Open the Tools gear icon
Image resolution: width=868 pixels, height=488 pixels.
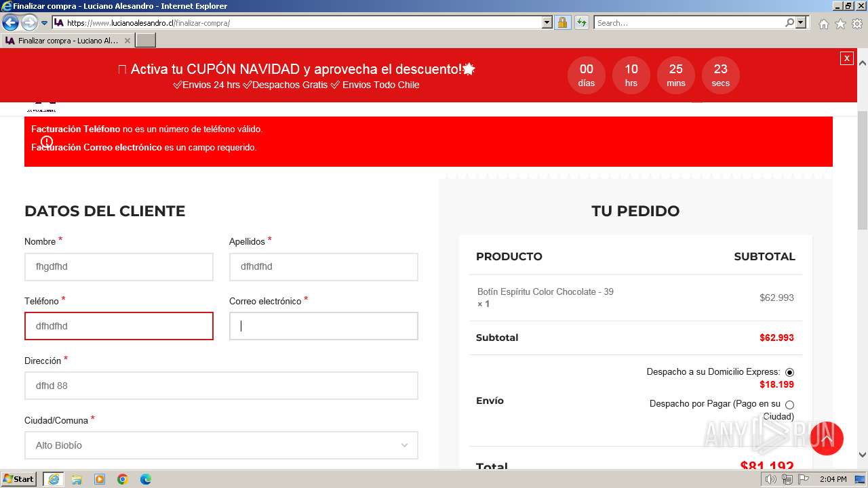(857, 24)
